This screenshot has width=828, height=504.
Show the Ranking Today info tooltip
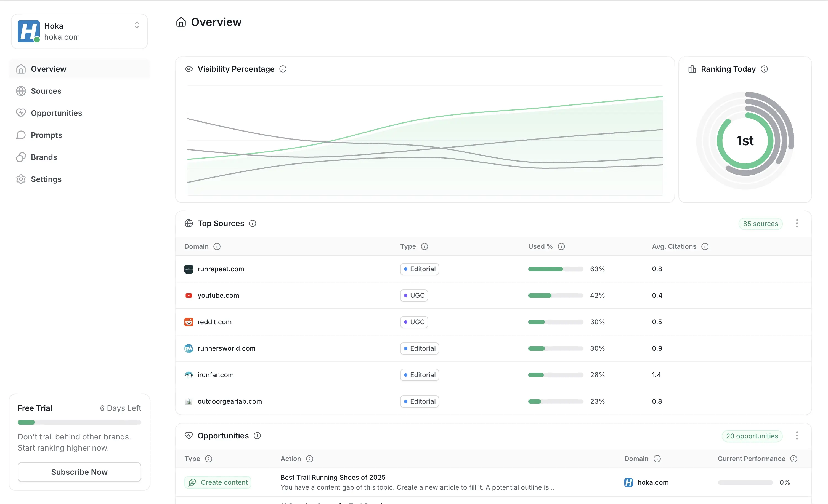765,69
